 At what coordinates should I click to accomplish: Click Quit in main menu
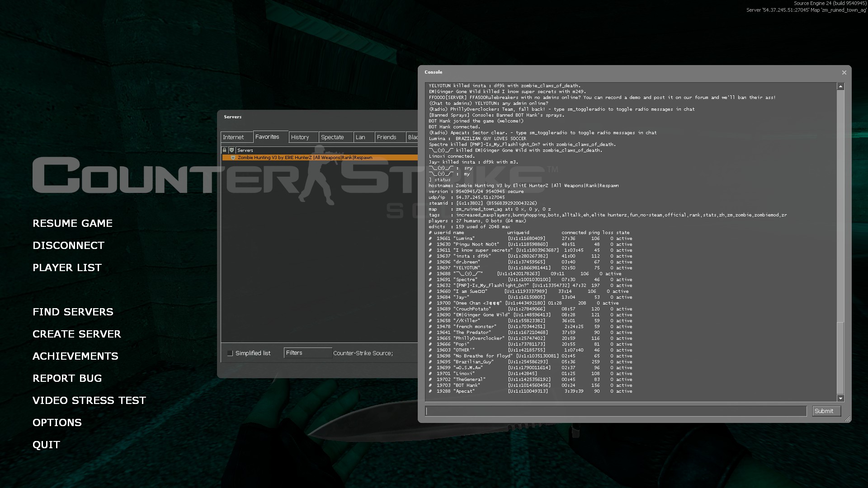tap(47, 445)
